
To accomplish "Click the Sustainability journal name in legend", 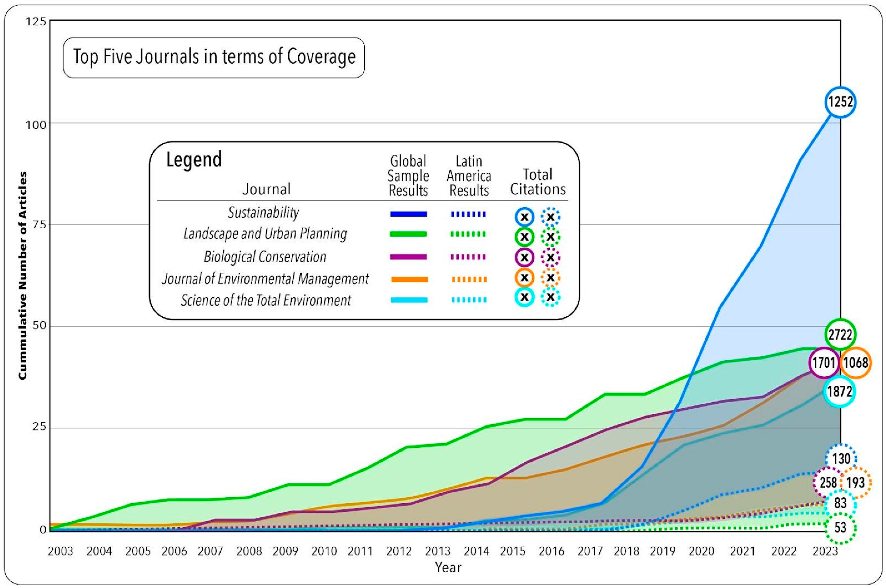I will [x=263, y=213].
